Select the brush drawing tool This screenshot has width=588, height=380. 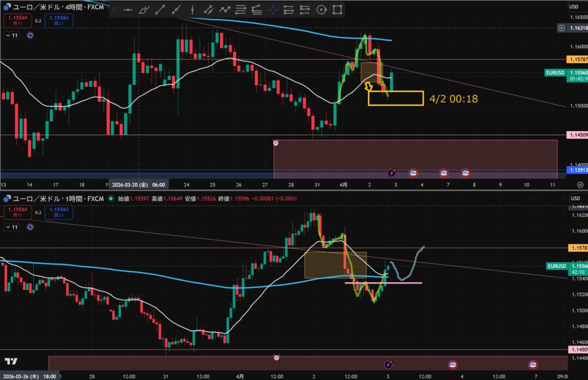144,9
